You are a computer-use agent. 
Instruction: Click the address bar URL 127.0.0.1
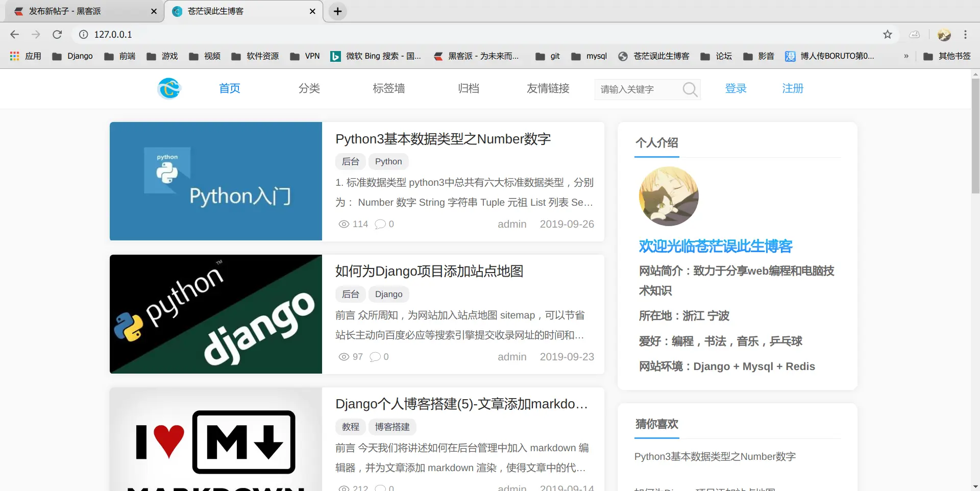tap(113, 34)
